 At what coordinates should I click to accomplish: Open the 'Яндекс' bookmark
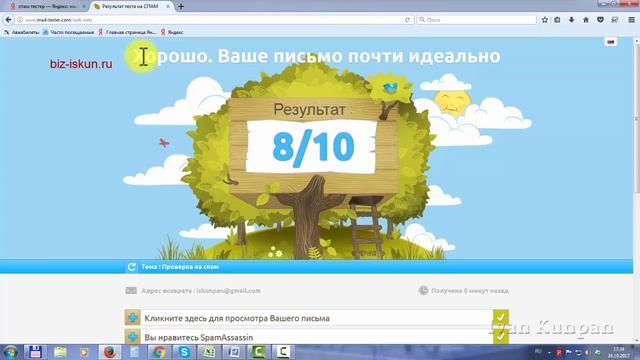172,32
